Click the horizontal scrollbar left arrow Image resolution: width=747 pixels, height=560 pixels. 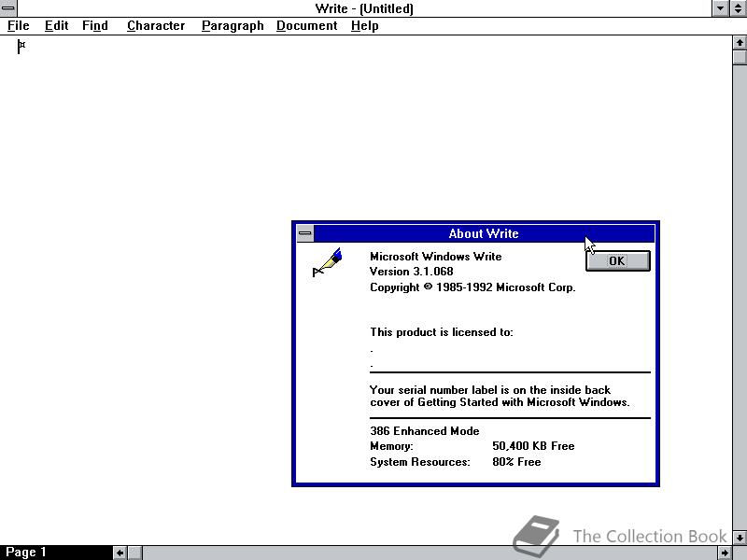pos(120,553)
